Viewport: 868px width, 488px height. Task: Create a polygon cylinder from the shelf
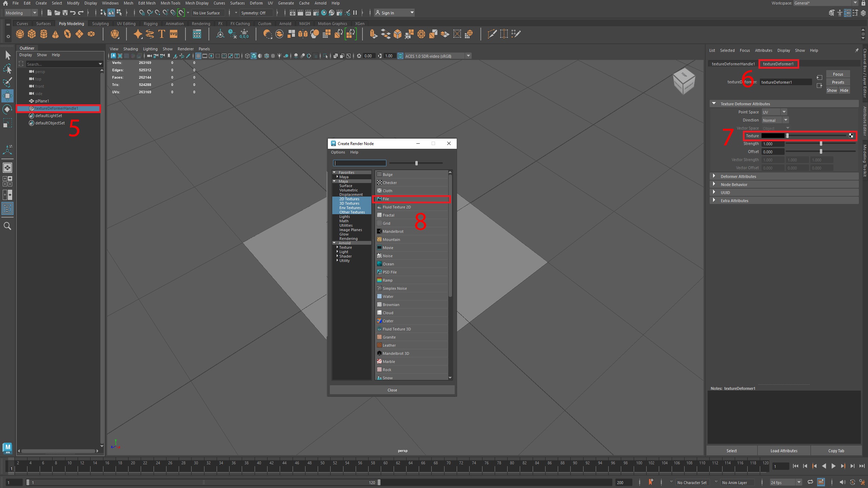click(44, 34)
